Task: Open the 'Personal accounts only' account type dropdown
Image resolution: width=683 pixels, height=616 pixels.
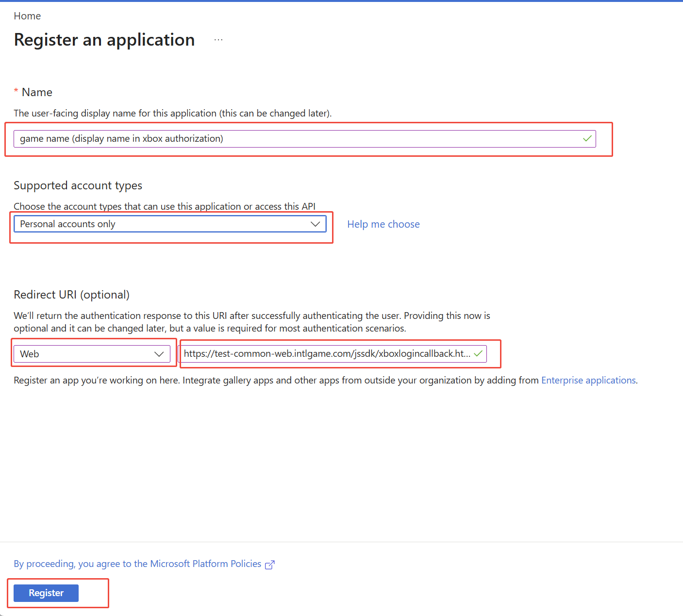Action: pos(165,224)
